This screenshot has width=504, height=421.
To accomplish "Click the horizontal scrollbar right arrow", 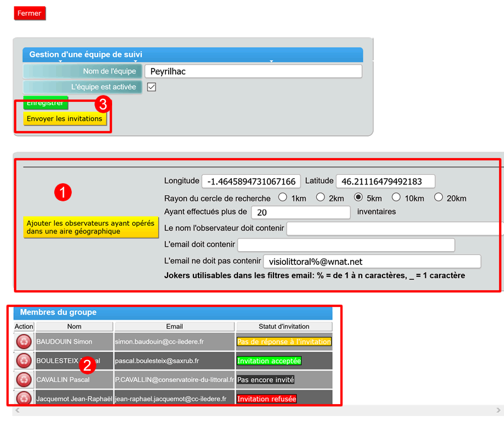I will (498, 410).
